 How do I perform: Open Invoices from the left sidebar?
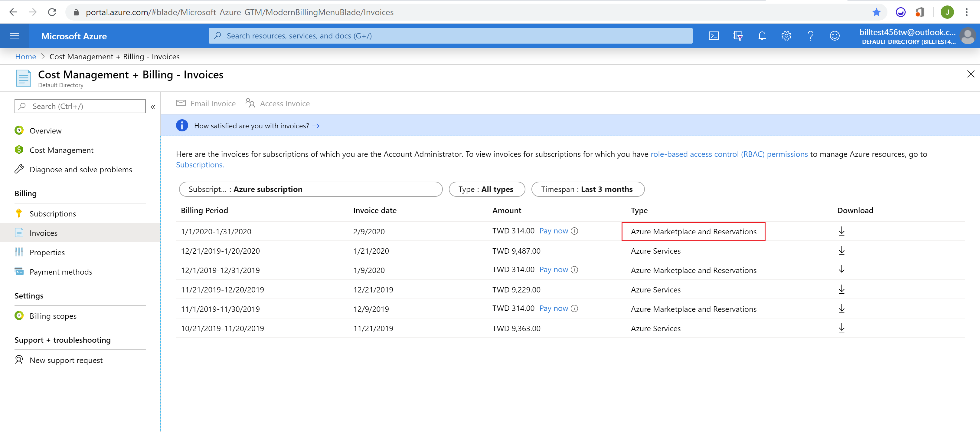pyautogui.click(x=44, y=232)
